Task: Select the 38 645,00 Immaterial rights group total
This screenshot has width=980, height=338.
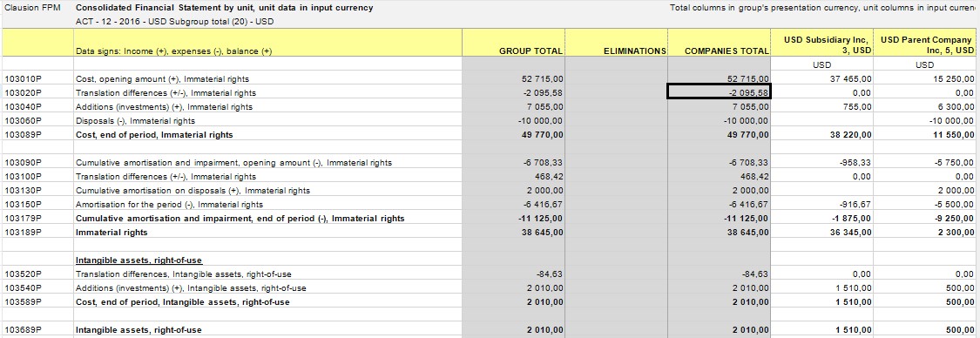Action: pos(542,232)
